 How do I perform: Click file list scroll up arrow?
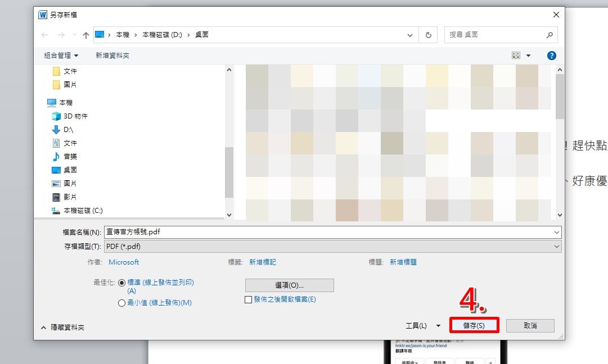(x=560, y=70)
